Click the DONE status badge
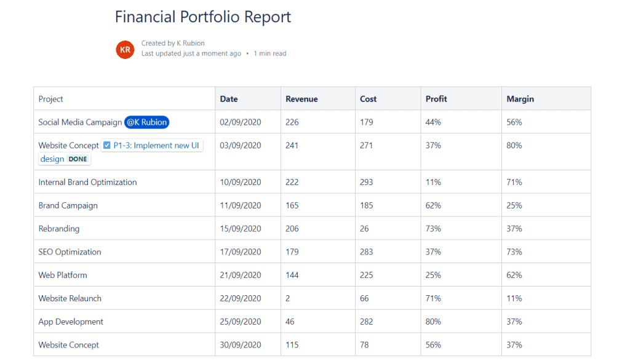 click(x=78, y=159)
